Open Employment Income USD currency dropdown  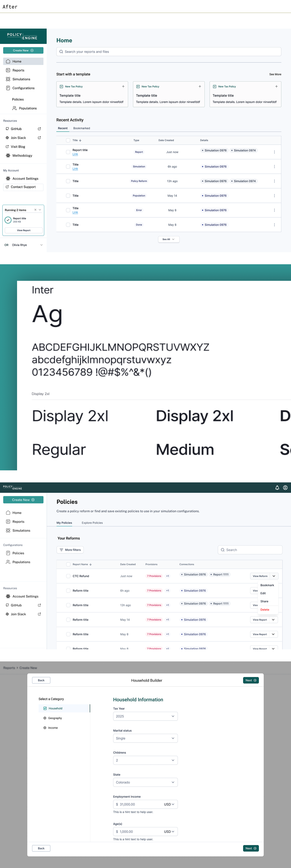pos(169,804)
